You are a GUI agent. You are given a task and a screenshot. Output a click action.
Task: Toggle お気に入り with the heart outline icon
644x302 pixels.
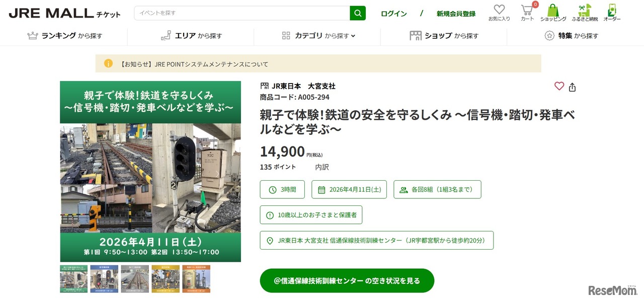[499, 9]
